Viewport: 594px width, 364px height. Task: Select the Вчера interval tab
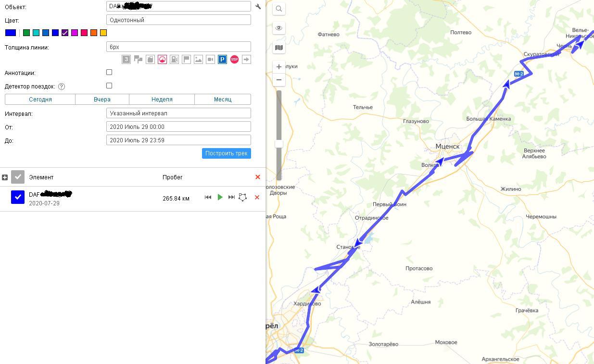tap(102, 99)
